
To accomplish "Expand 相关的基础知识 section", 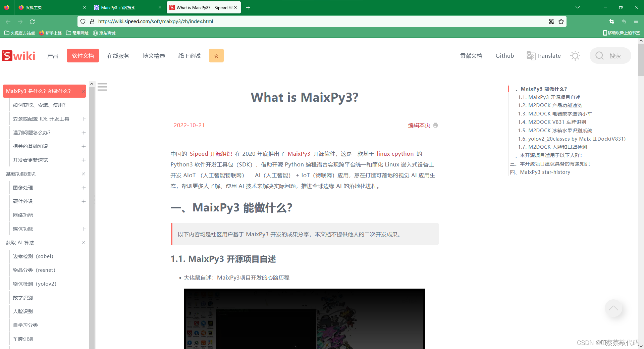I will [x=84, y=146].
